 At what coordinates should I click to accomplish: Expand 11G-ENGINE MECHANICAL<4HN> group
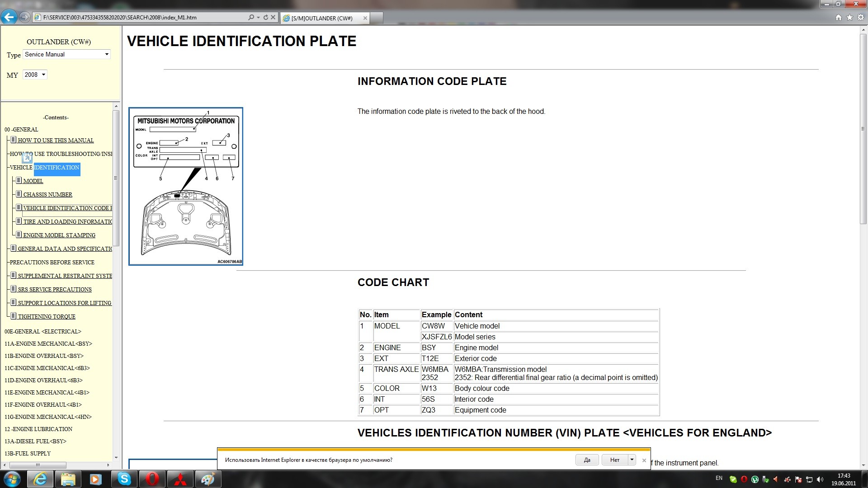click(48, 417)
